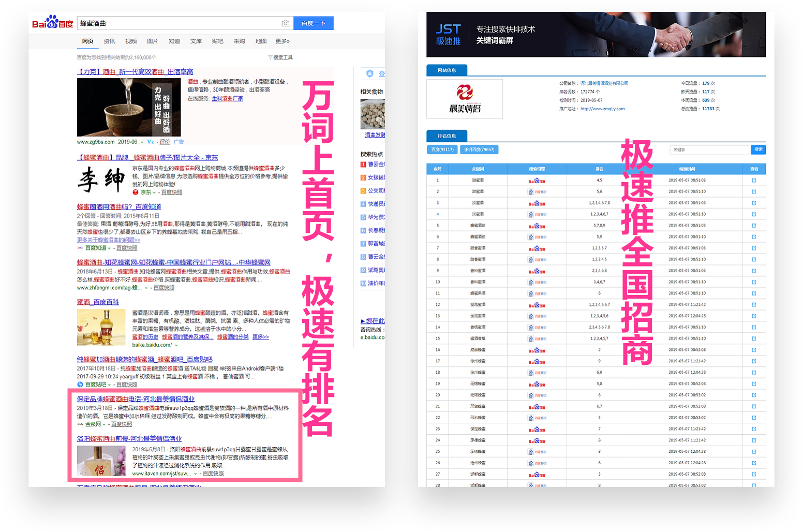Expand the arrow after baike.baidu.com/
The width and height of the screenshot is (803, 532).
coord(176,345)
